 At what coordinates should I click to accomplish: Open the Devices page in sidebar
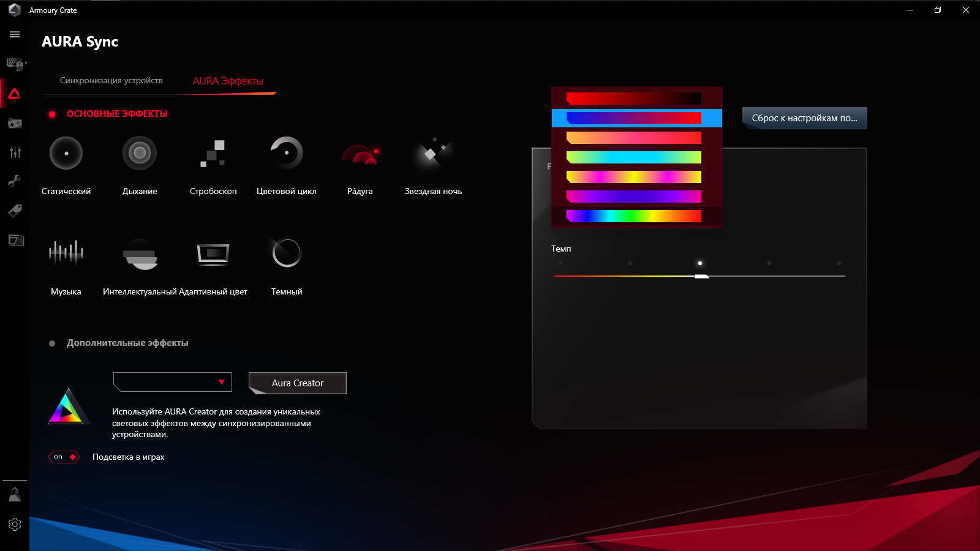pos(15,64)
